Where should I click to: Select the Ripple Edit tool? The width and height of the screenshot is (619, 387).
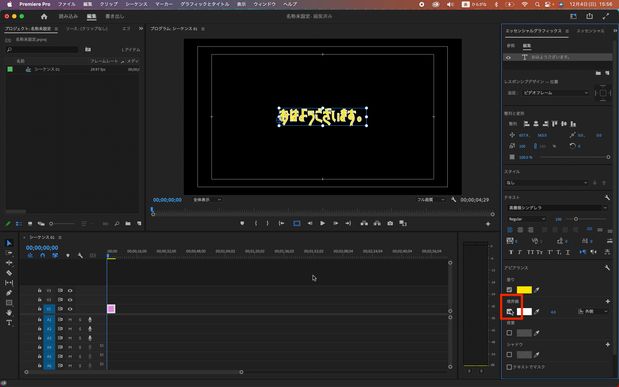pyautogui.click(x=9, y=263)
